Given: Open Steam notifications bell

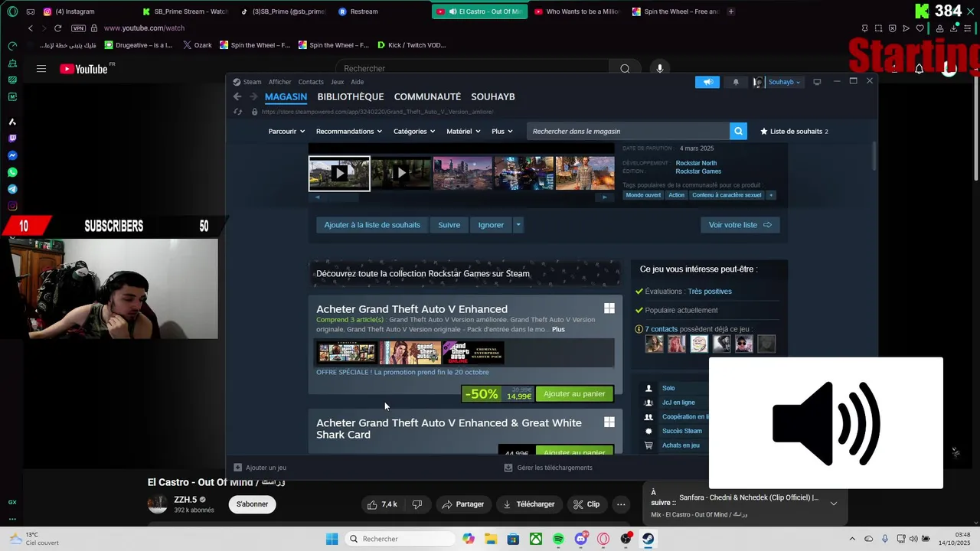Looking at the screenshot, I should click(736, 82).
